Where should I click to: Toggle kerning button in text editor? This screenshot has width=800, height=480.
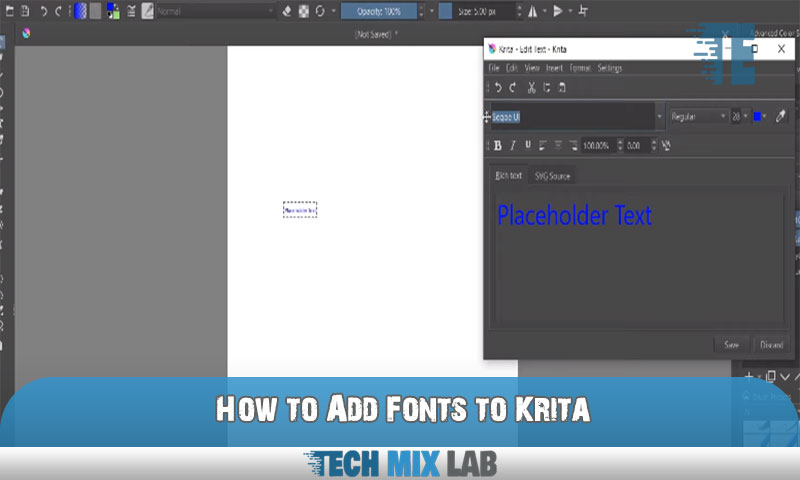click(666, 145)
